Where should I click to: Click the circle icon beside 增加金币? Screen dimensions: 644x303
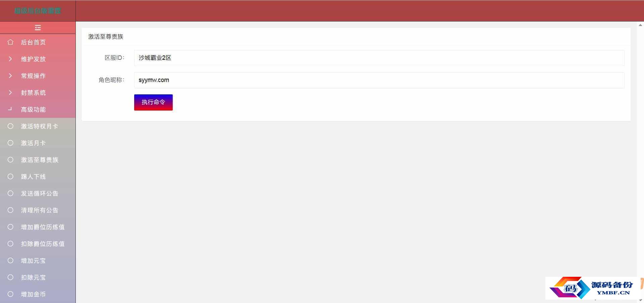coord(10,294)
